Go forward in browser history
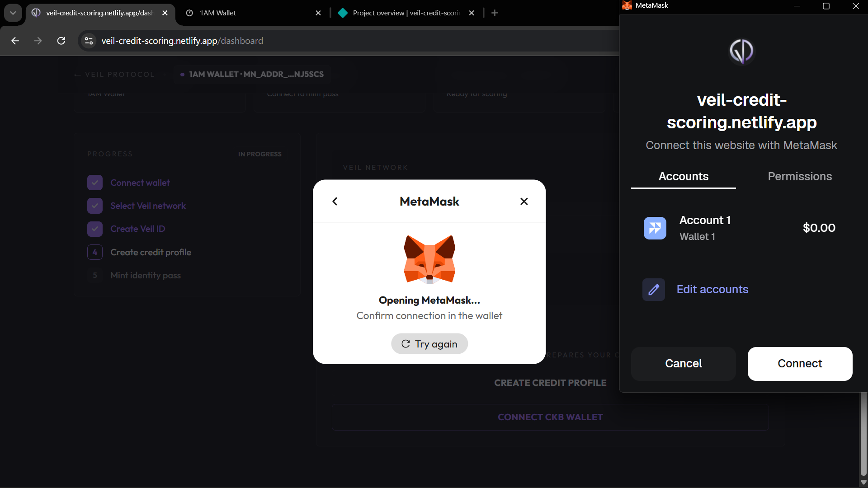Viewport: 868px width, 488px height. coord(38,41)
